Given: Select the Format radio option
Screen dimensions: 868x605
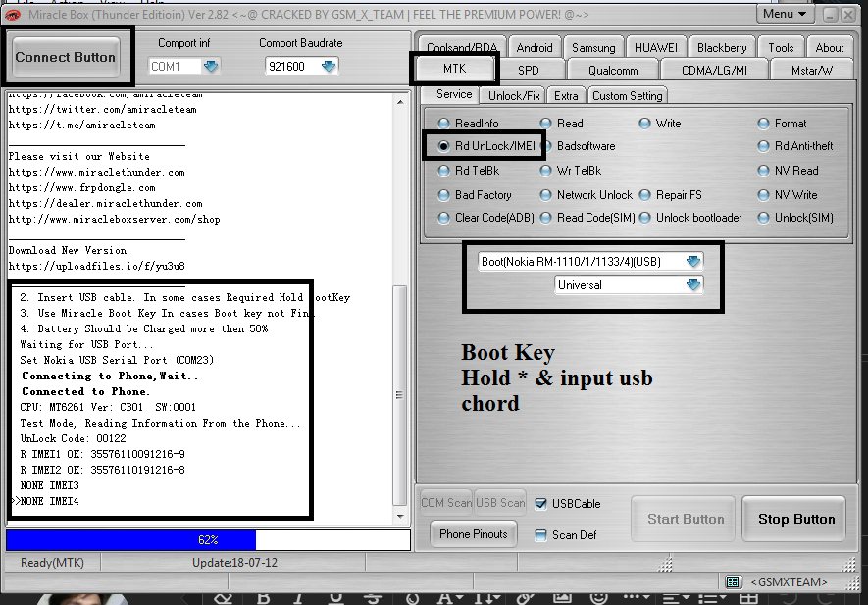Looking at the screenshot, I should click(763, 124).
